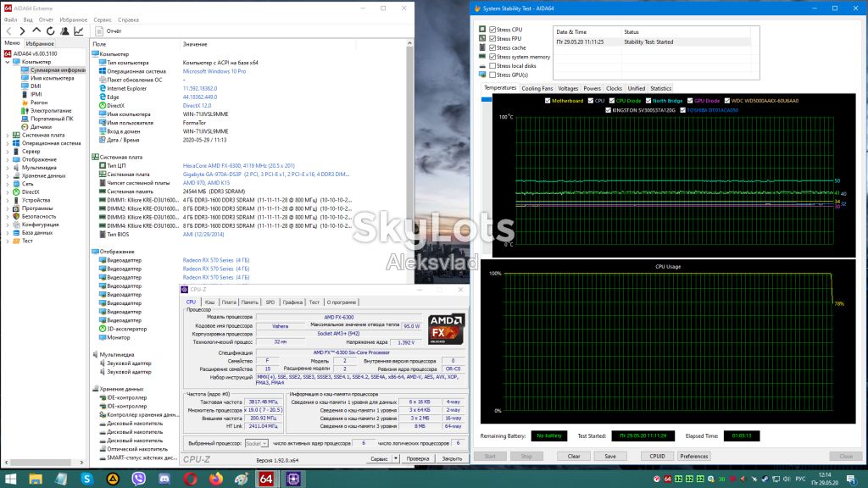Click the Back arrow in AIDA64 toolbar

click(x=8, y=31)
